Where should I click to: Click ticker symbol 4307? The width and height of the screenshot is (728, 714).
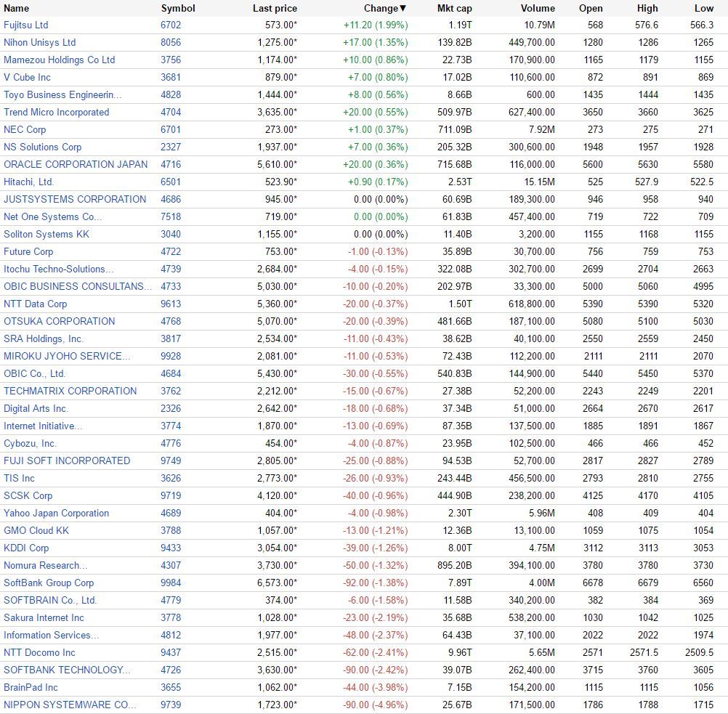point(171,565)
